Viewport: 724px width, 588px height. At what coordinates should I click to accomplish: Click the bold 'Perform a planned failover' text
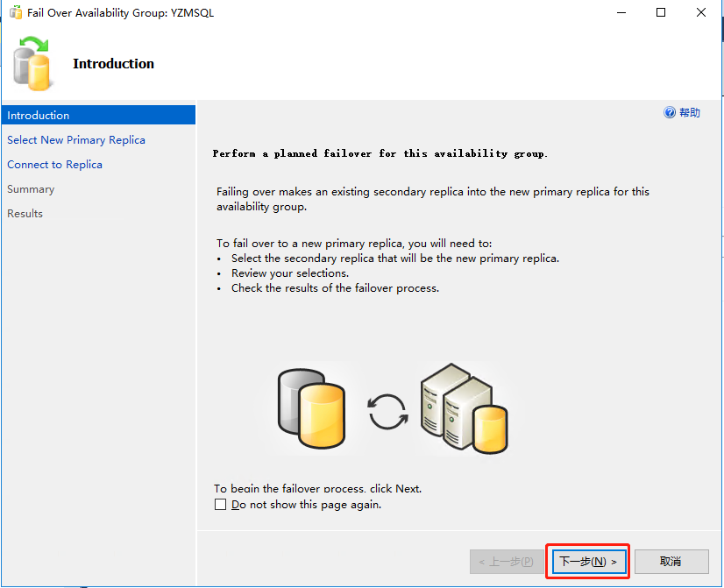[380, 153]
